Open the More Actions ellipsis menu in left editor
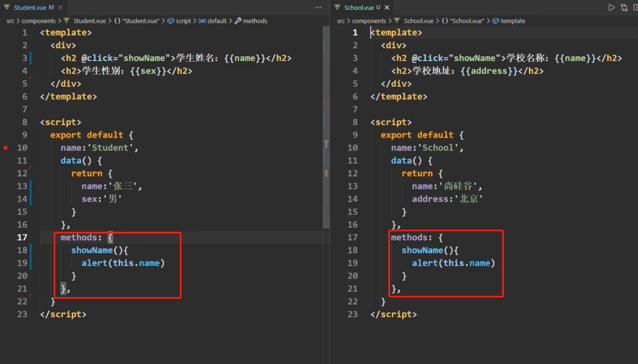The width and height of the screenshot is (638, 364). tap(318, 7)
